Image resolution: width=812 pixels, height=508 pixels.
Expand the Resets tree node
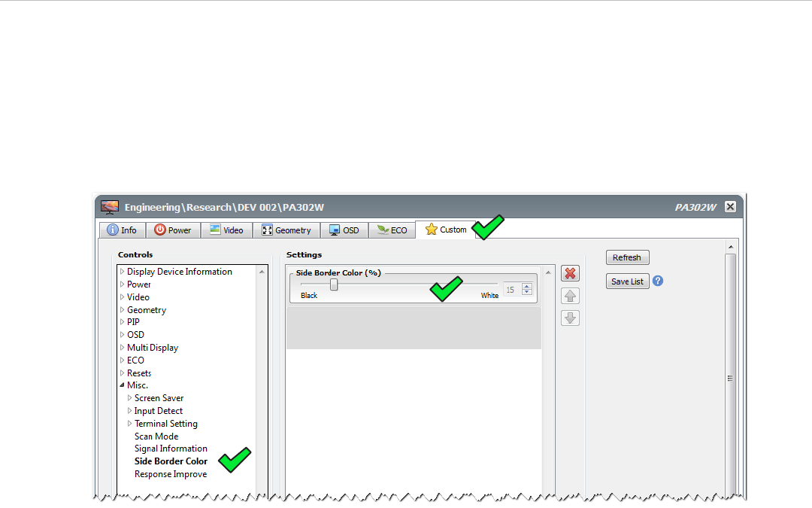pos(123,373)
